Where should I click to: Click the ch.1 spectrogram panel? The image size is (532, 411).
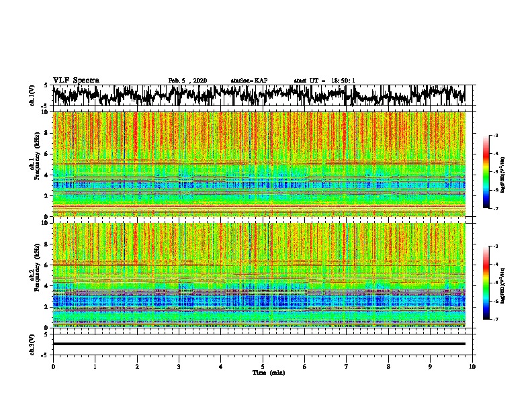click(x=259, y=164)
